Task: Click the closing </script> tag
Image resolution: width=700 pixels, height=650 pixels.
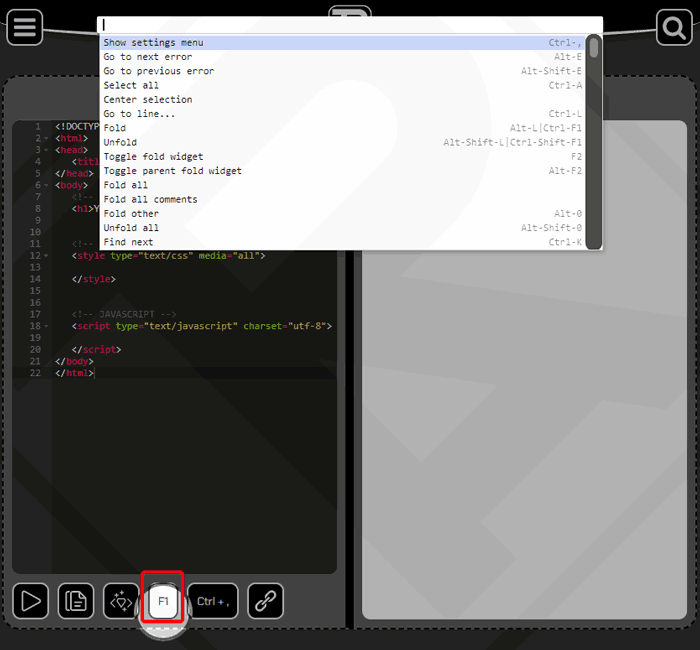Action: pyautogui.click(x=96, y=350)
